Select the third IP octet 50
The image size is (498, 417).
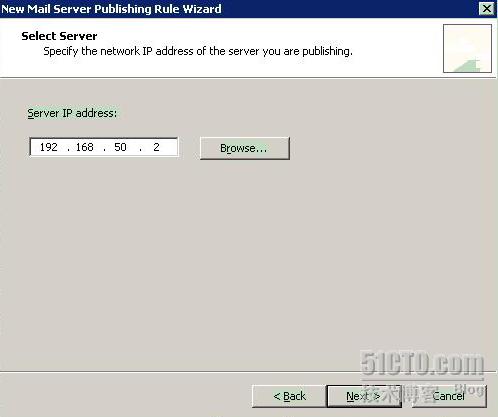point(120,147)
